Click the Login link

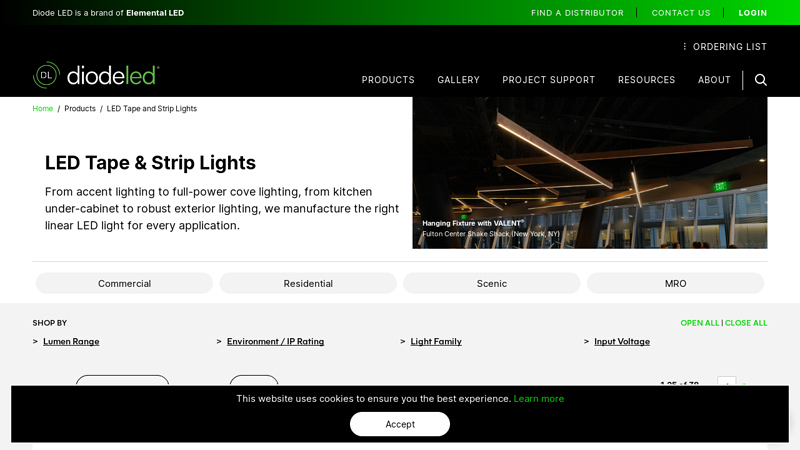tap(753, 13)
